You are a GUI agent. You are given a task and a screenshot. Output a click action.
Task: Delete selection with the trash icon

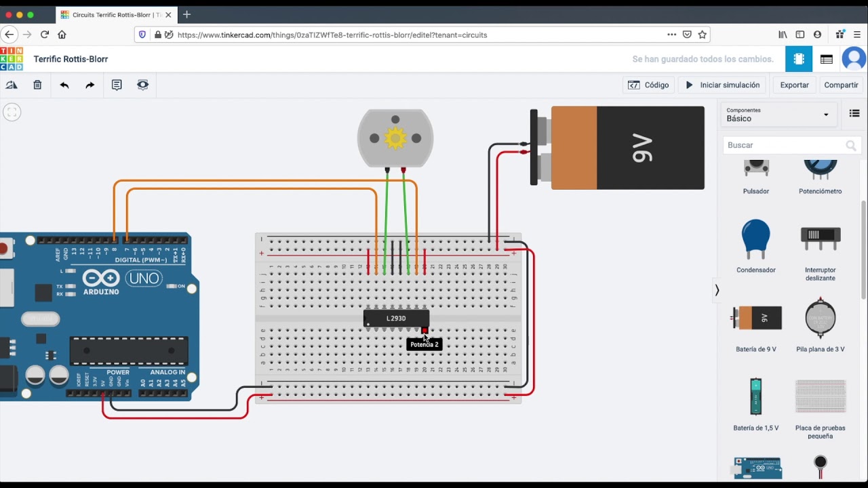37,85
